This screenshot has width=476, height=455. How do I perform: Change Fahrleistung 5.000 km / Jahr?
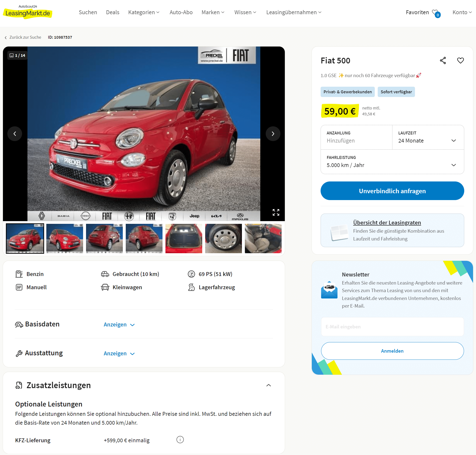coord(392,162)
